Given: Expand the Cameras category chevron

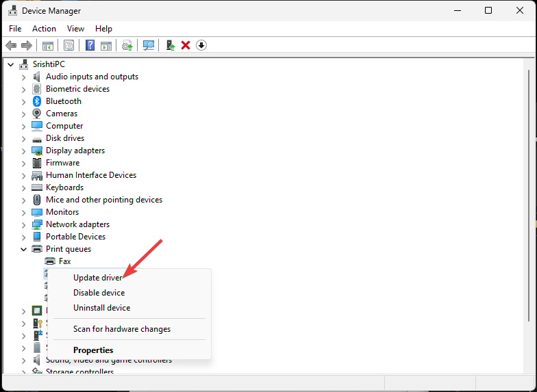Looking at the screenshot, I should pos(23,114).
